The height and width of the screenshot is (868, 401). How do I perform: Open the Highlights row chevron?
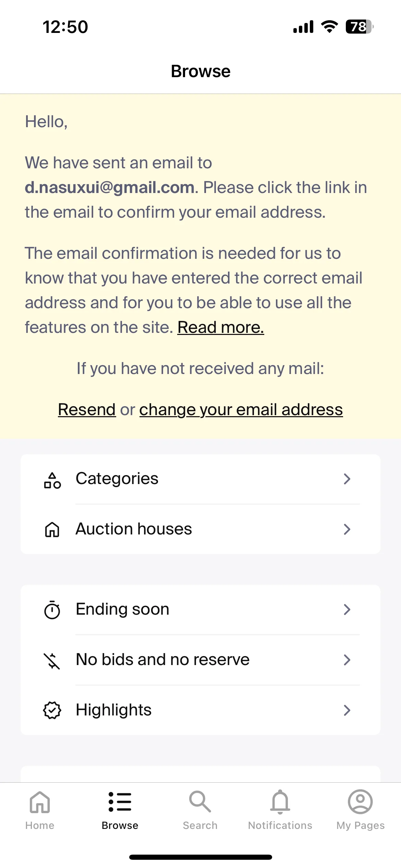(x=347, y=710)
